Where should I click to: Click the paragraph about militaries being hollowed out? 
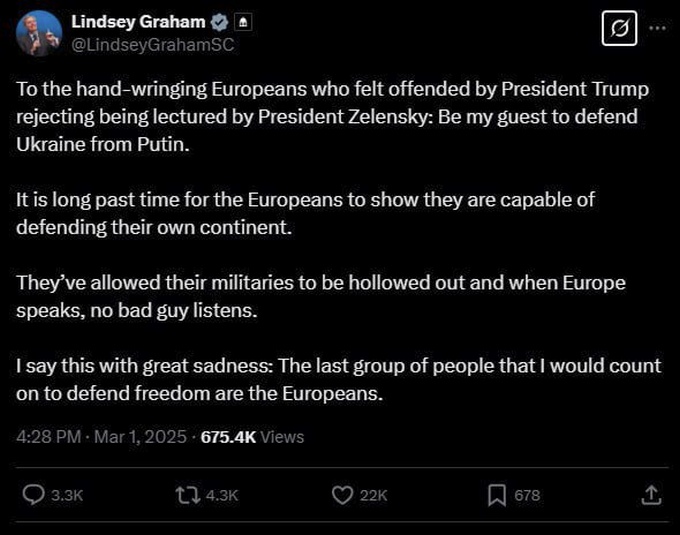320,296
